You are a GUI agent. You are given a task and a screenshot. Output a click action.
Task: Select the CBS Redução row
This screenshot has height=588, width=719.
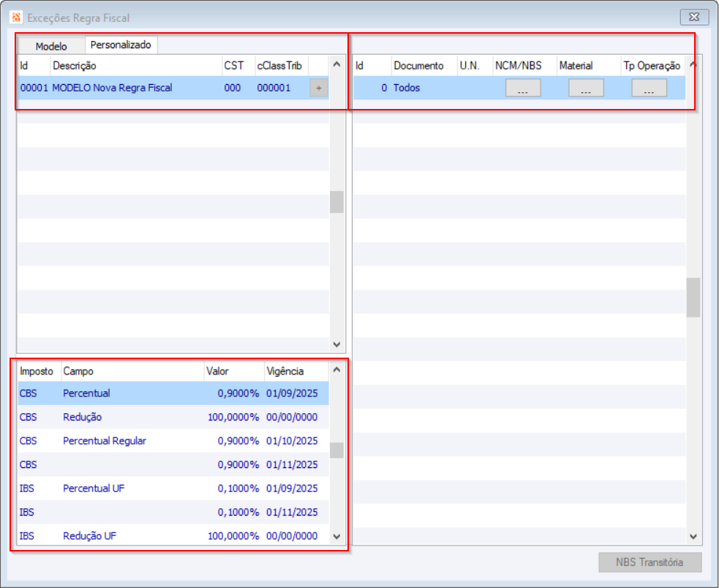[x=173, y=417]
